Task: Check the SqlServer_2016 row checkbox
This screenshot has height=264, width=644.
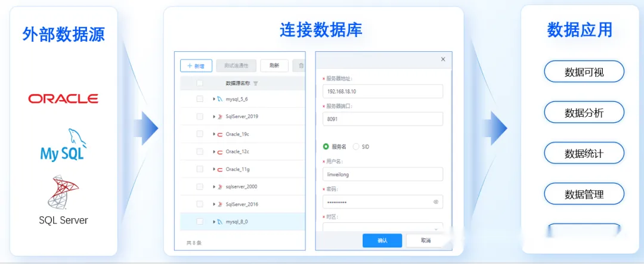Action: pos(200,204)
